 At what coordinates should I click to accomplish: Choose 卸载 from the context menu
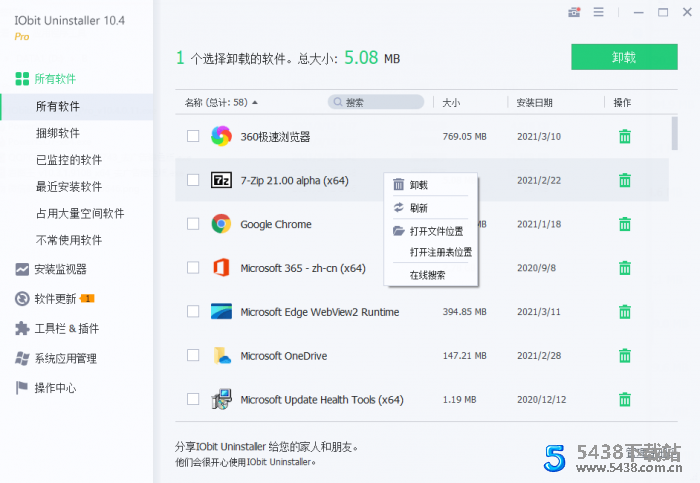431,185
